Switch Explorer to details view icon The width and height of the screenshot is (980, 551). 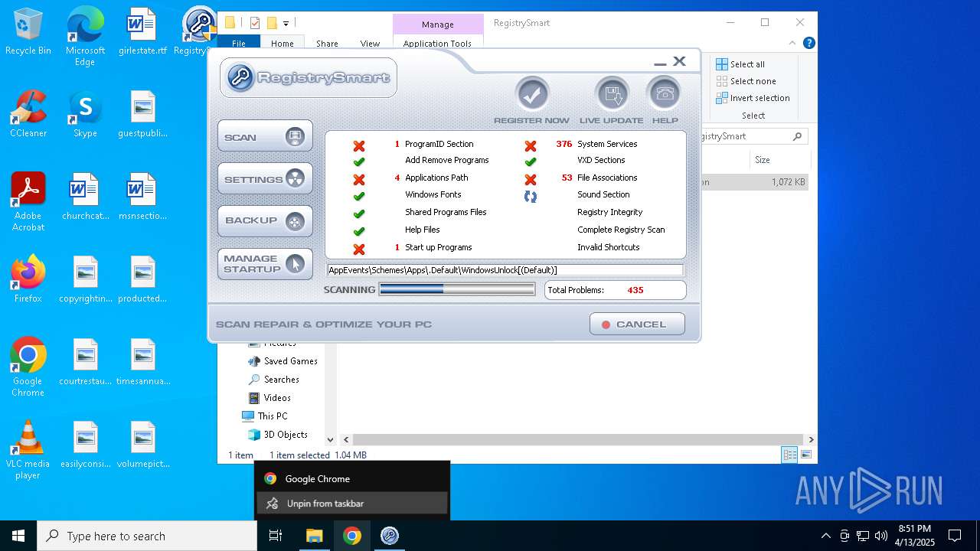789,455
